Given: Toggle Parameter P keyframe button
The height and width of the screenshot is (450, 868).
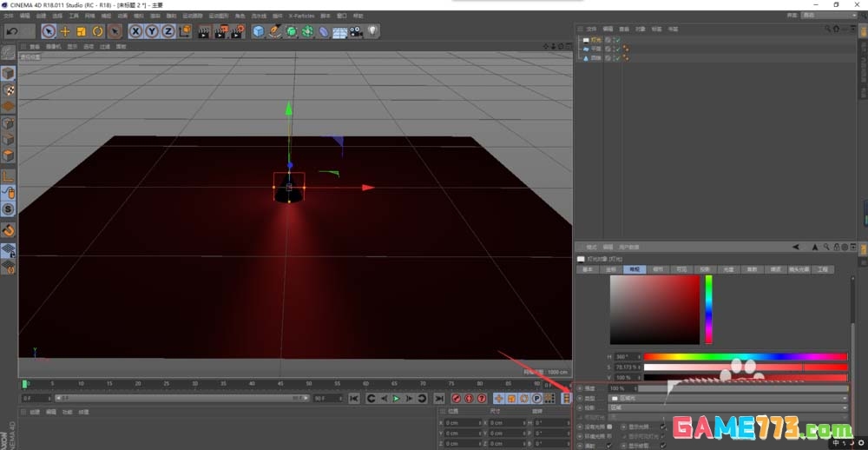Looking at the screenshot, I should [x=536, y=399].
